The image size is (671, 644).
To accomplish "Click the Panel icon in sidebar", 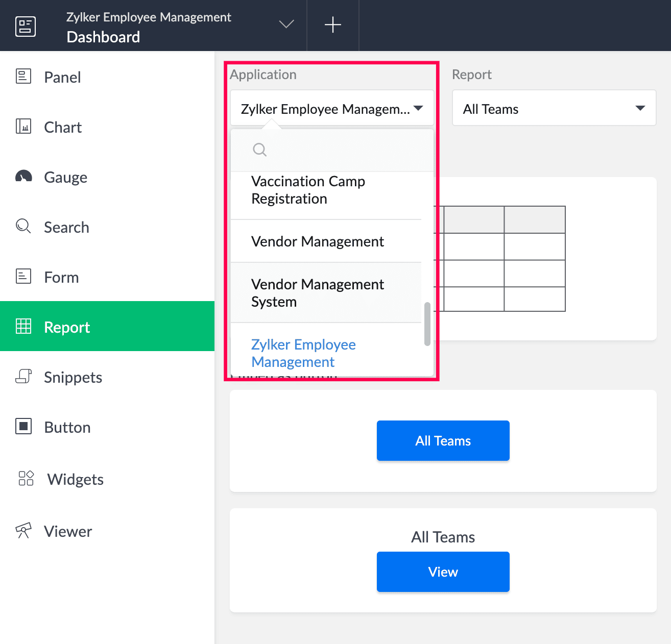I will 23,77.
